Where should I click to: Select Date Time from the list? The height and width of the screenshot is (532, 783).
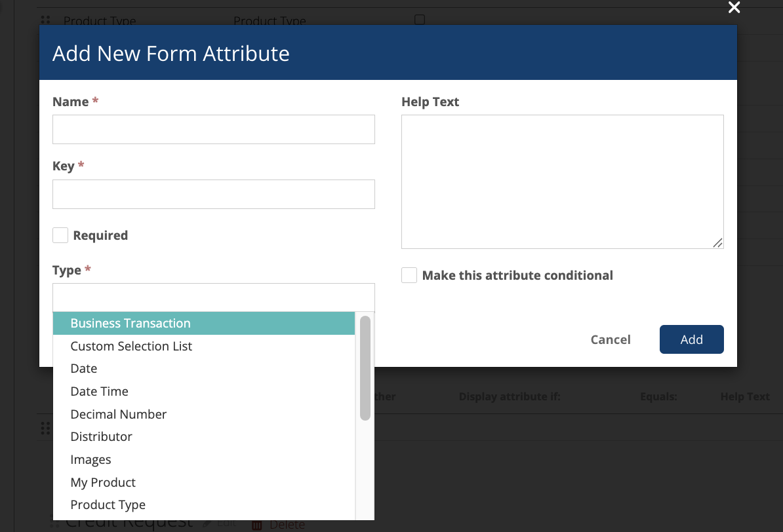coord(204,392)
